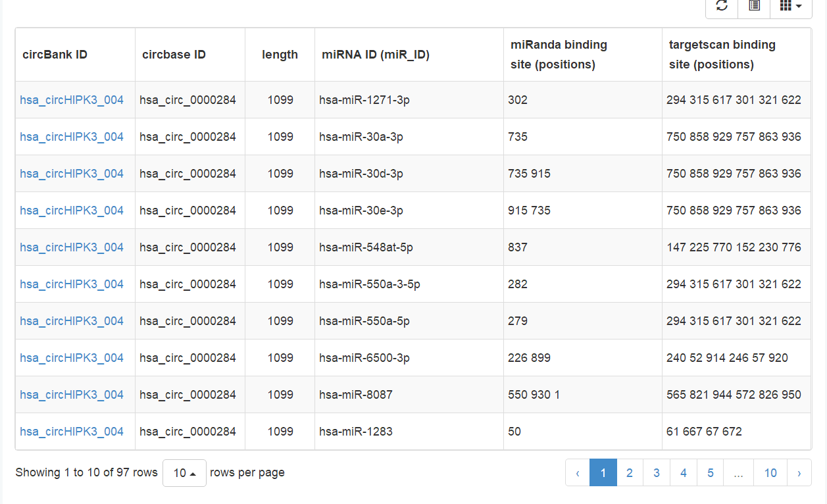The height and width of the screenshot is (504, 827).
Task: Click the miRNA ID (miR_ID) column header
Action: [375, 55]
